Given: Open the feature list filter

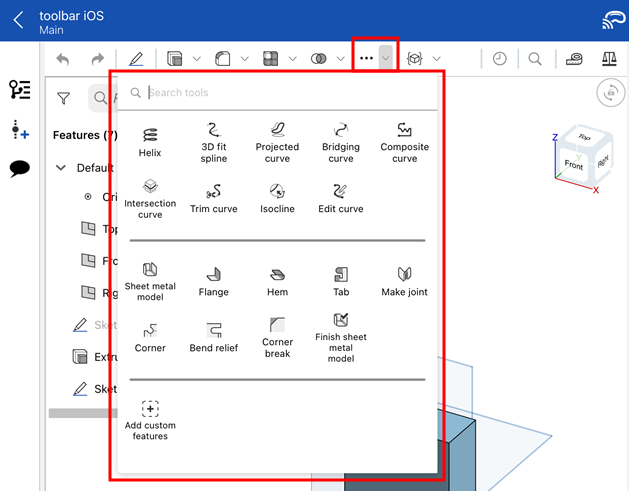Looking at the screenshot, I should 64,98.
